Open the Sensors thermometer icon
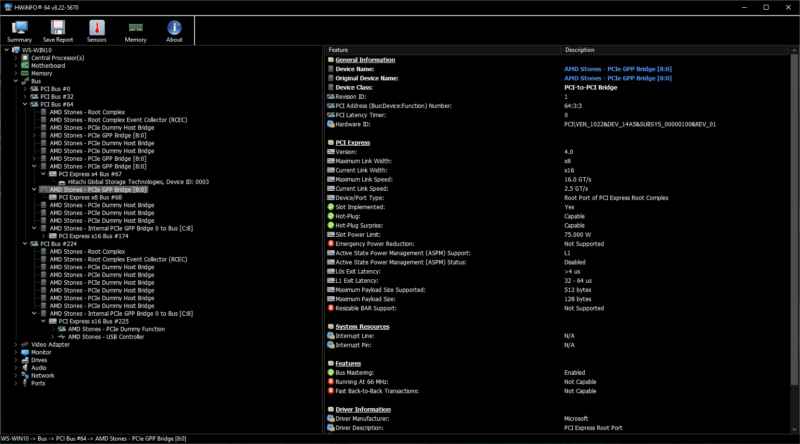The width and height of the screenshot is (800, 444). click(96, 31)
